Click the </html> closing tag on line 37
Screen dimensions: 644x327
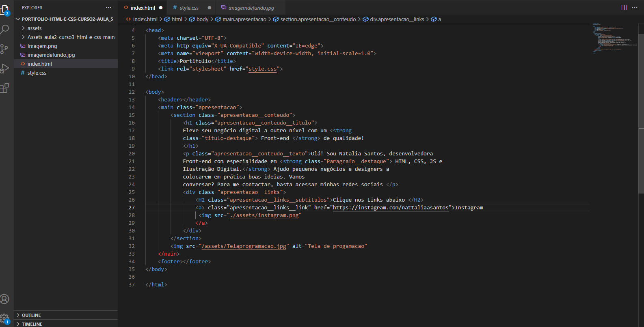pyautogui.click(x=156, y=284)
